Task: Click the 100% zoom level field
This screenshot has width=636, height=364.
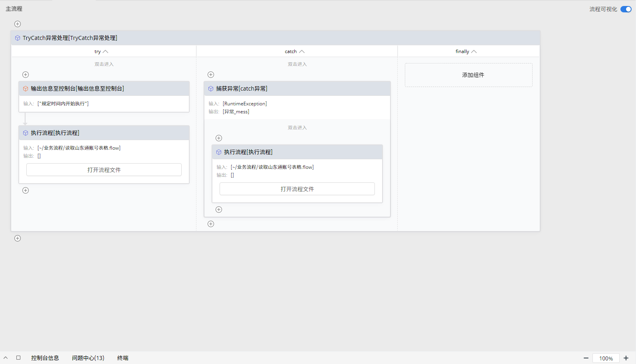Action: click(x=606, y=358)
